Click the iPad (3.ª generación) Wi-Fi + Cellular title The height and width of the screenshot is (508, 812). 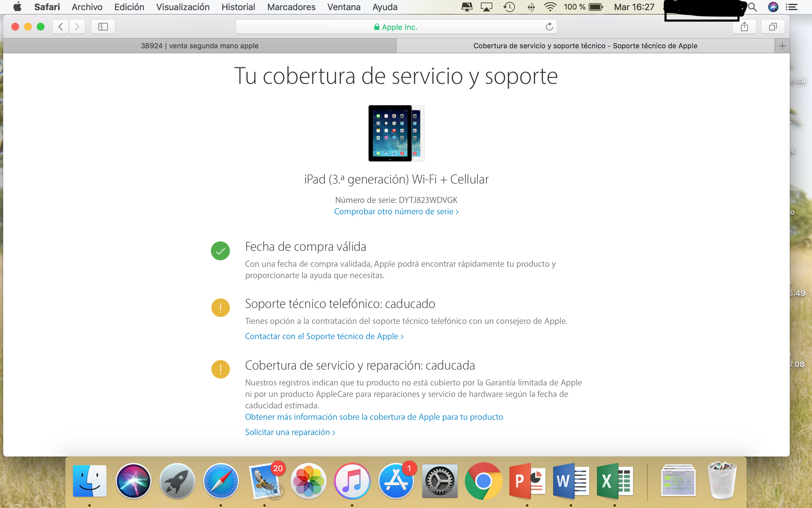click(x=396, y=179)
